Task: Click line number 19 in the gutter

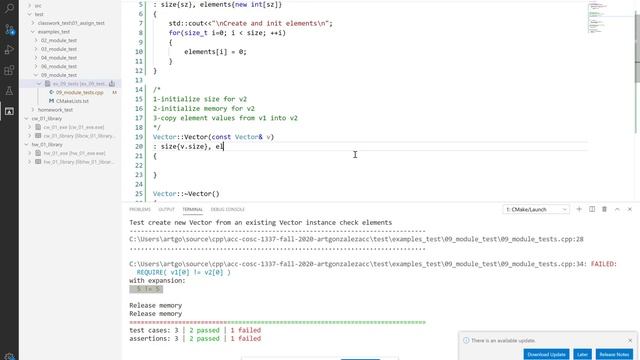Action: click(x=139, y=137)
